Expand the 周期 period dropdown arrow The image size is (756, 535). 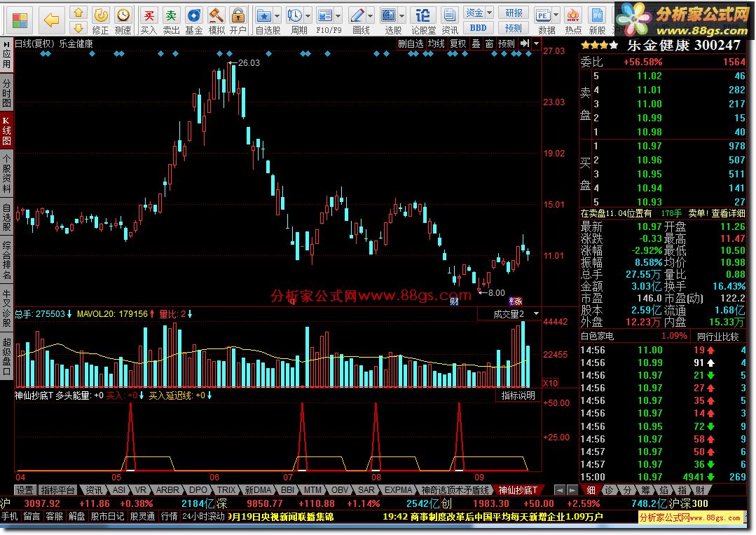click(308, 16)
